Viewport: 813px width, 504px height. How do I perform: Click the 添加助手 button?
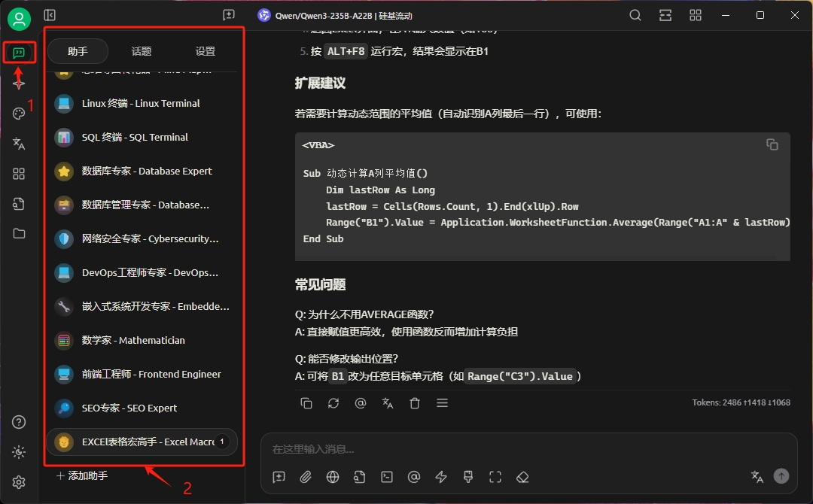coord(82,475)
